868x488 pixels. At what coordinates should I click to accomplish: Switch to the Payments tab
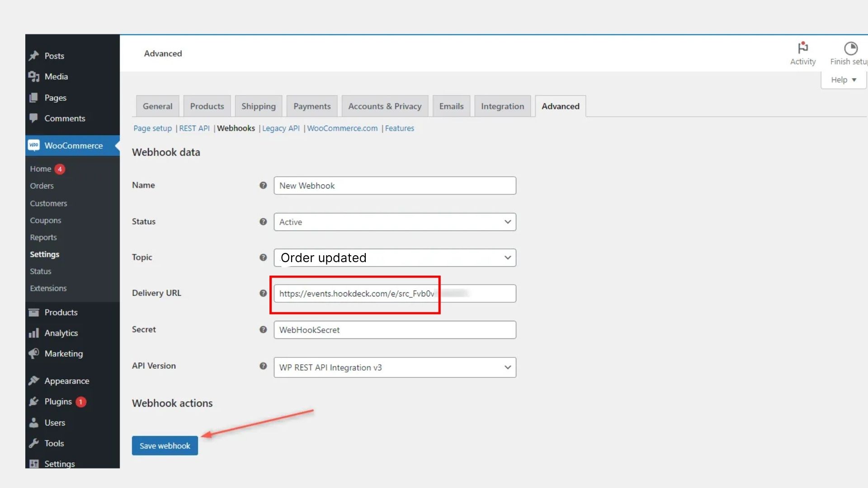[x=312, y=106]
